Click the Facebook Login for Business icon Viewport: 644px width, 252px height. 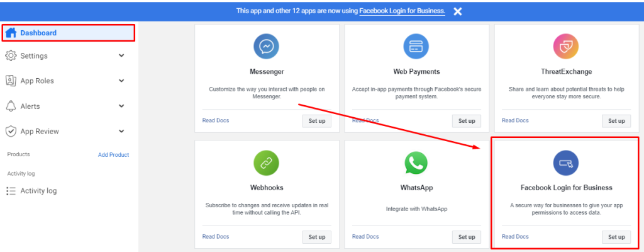coord(566,163)
